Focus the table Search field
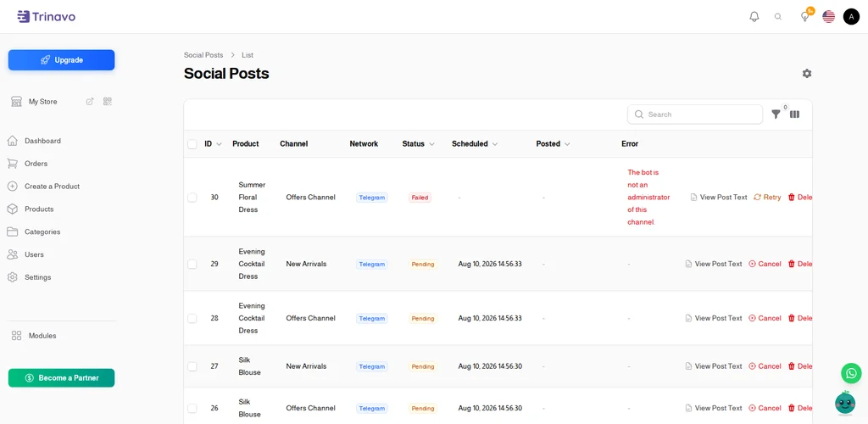 [695, 114]
